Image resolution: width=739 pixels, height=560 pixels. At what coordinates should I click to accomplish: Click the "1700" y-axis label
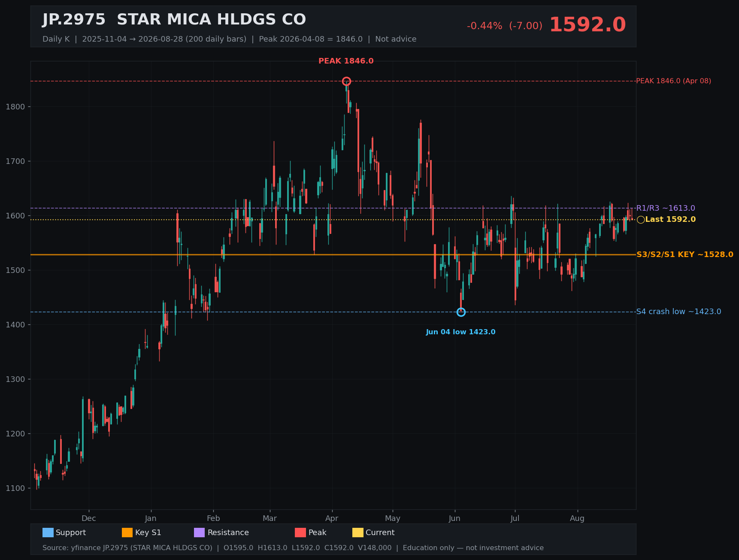(x=15, y=161)
